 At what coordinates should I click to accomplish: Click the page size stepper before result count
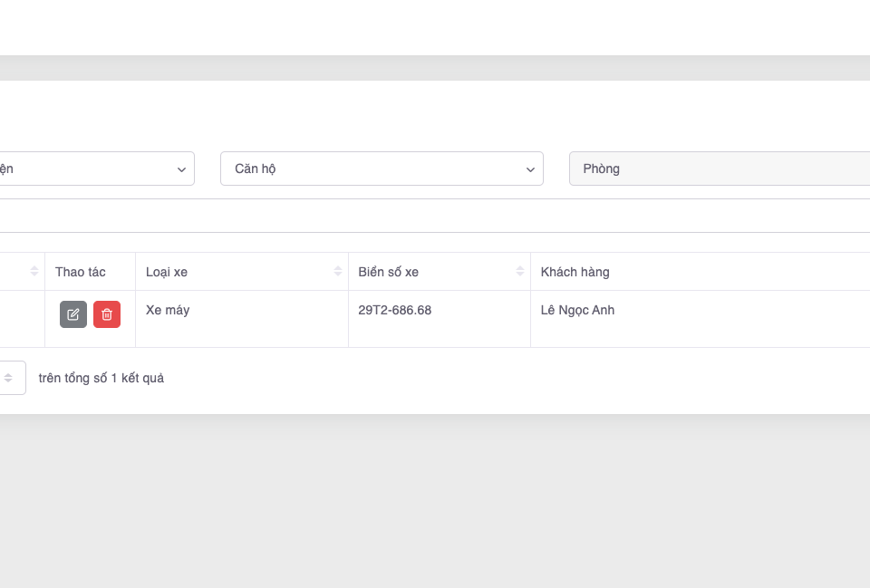coord(9,378)
